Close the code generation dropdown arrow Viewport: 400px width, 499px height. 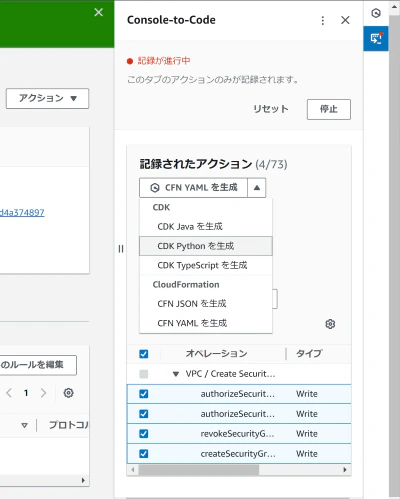257,188
